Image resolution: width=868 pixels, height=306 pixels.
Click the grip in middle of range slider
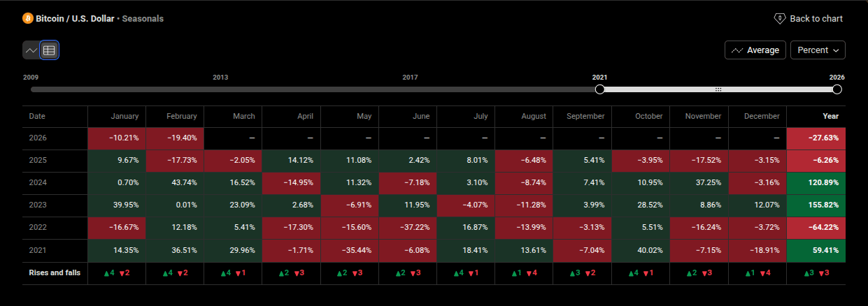(x=718, y=89)
